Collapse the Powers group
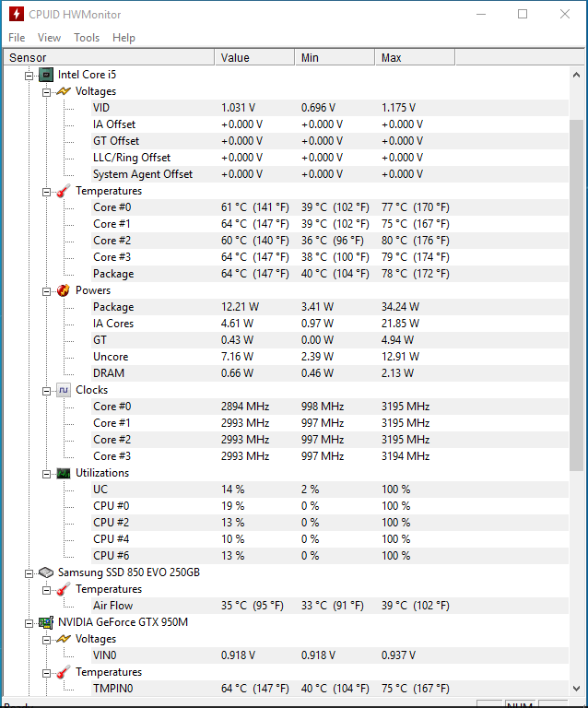The height and width of the screenshot is (708, 588). tap(46, 291)
